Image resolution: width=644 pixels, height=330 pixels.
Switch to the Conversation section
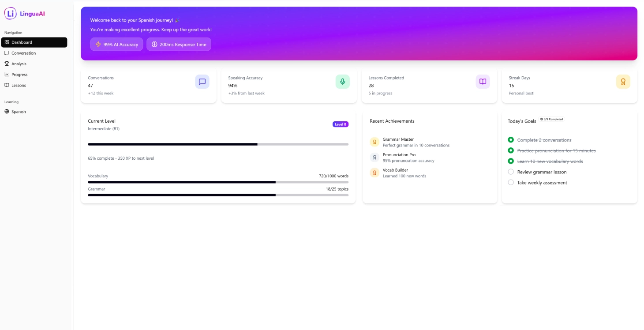pos(23,53)
